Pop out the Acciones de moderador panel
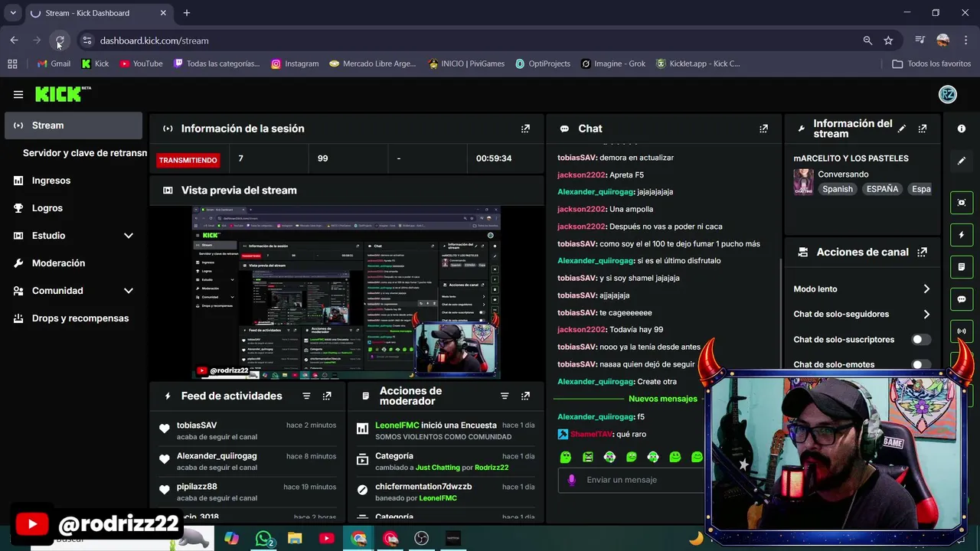Image resolution: width=980 pixels, height=551 pixels. coord(525,396)
